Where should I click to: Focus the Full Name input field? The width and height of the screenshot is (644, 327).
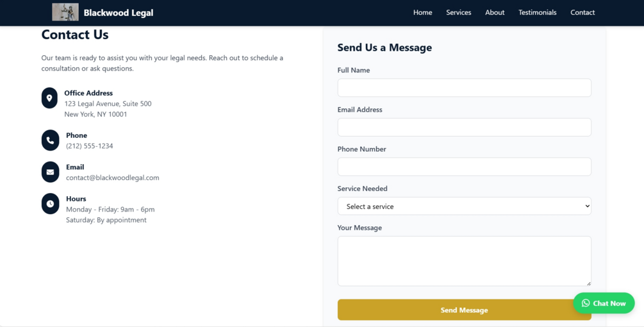coord(464,88)
